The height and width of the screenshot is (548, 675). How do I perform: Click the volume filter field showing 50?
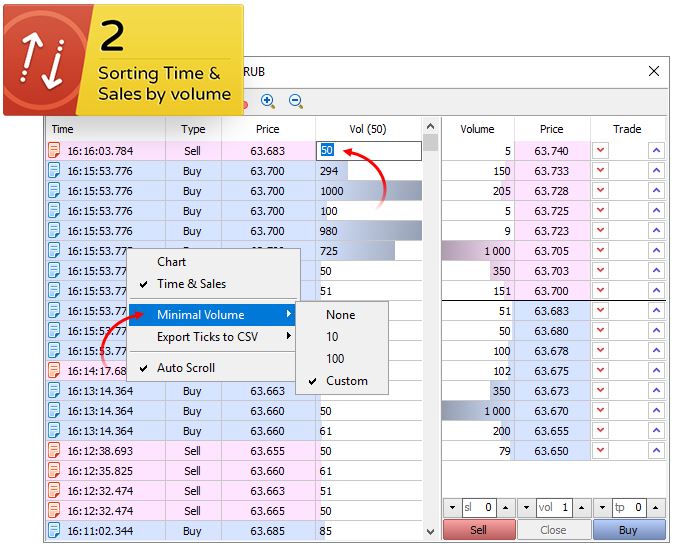click(369, 151)
